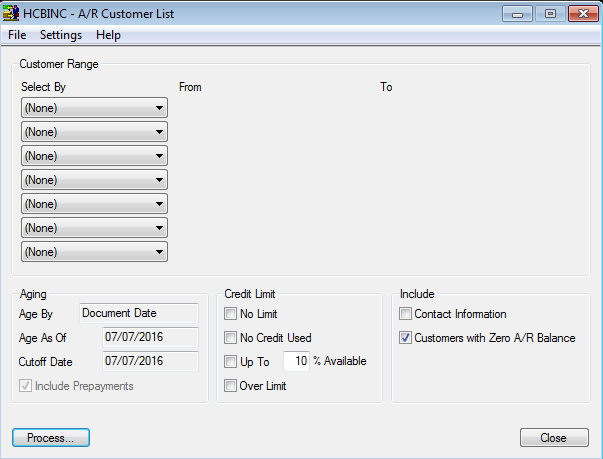Viewport: 603px width, 459px height.
Task: Open the File menu
Action: [17, 35]
